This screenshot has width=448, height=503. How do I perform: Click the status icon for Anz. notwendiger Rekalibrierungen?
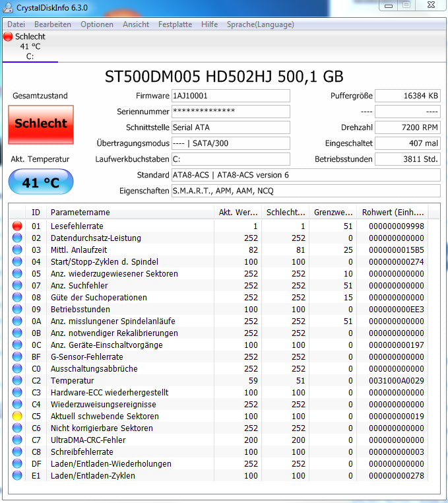[17, 333]
